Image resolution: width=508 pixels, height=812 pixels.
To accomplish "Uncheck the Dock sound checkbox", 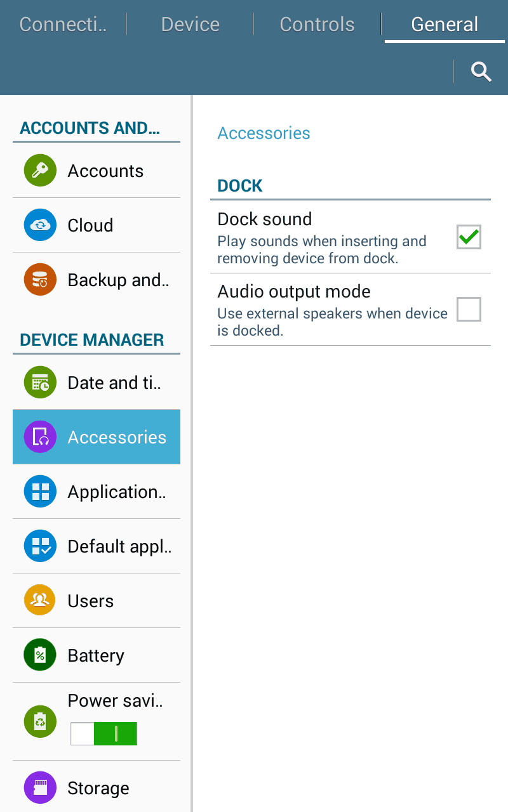I will pos(469,237).
